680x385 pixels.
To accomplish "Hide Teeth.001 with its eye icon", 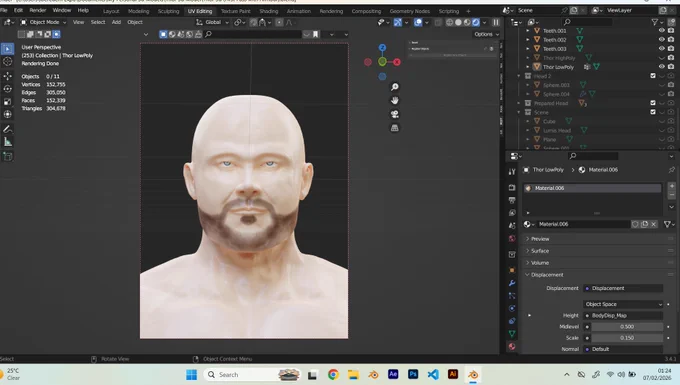I will click(662, 30).
